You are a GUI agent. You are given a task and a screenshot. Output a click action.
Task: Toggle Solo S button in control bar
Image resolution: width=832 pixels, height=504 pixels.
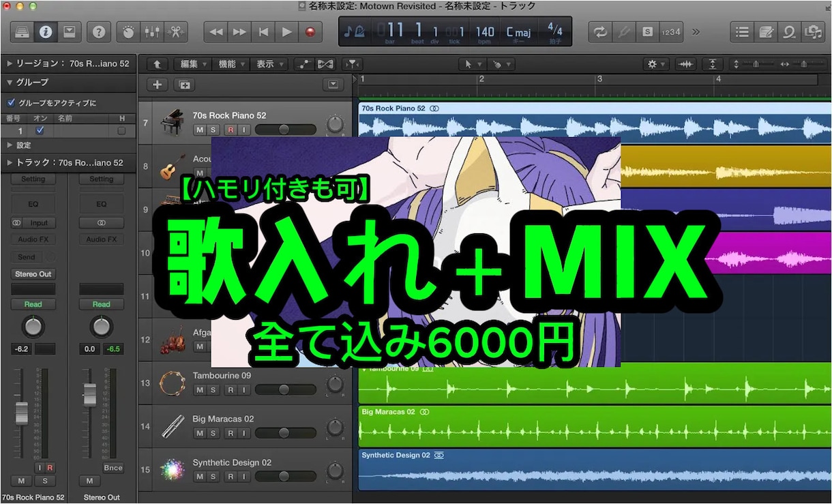coord(647,31)
